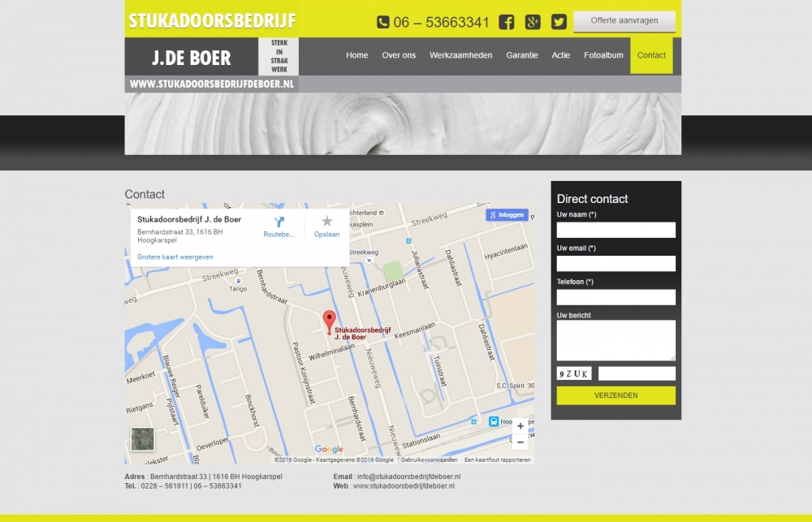Click the Binckhorst street label on map

(252, 411)
